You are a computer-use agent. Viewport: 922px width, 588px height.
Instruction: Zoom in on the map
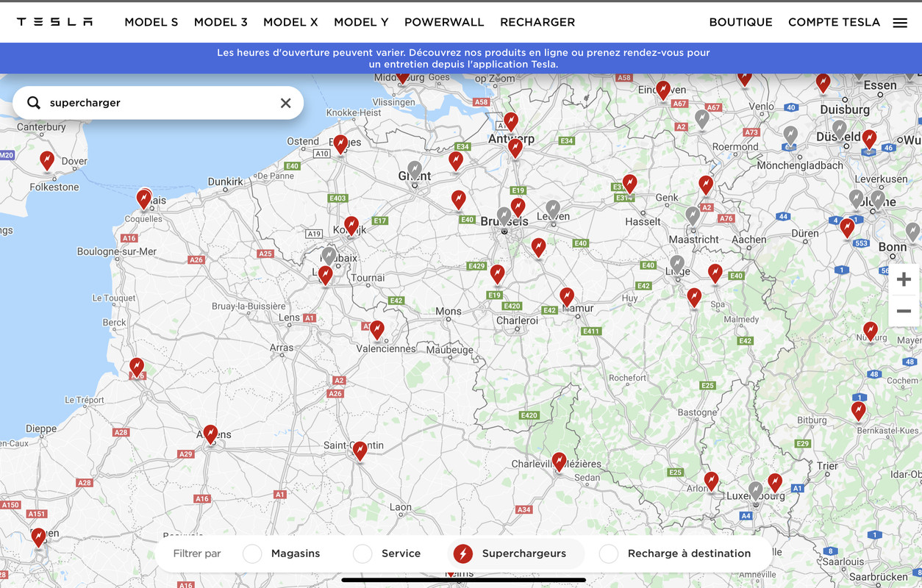pyautogui.click(x=904, y=279)
